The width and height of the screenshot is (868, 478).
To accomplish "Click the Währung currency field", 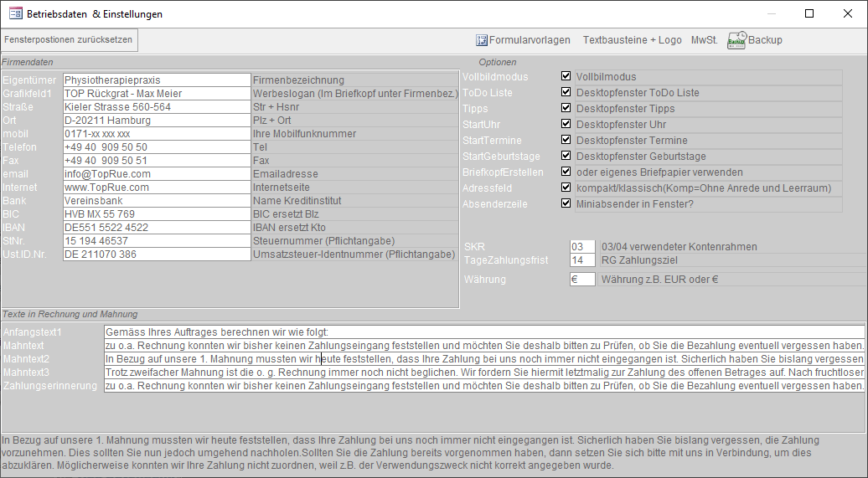I will coord(581,280).
